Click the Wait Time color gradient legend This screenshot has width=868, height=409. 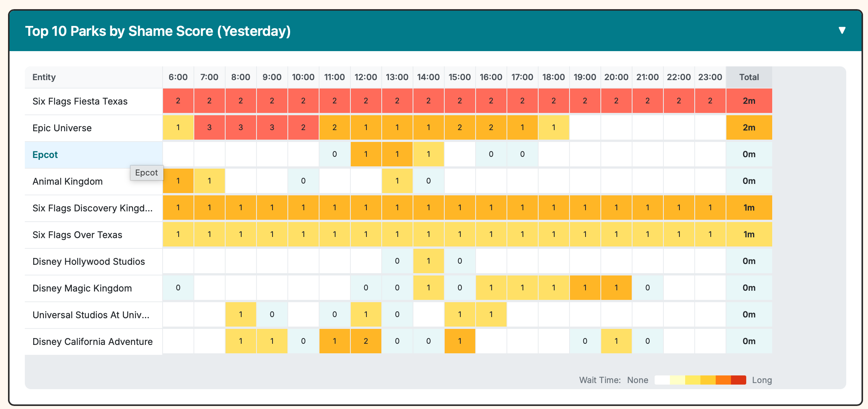click(700, 380)
